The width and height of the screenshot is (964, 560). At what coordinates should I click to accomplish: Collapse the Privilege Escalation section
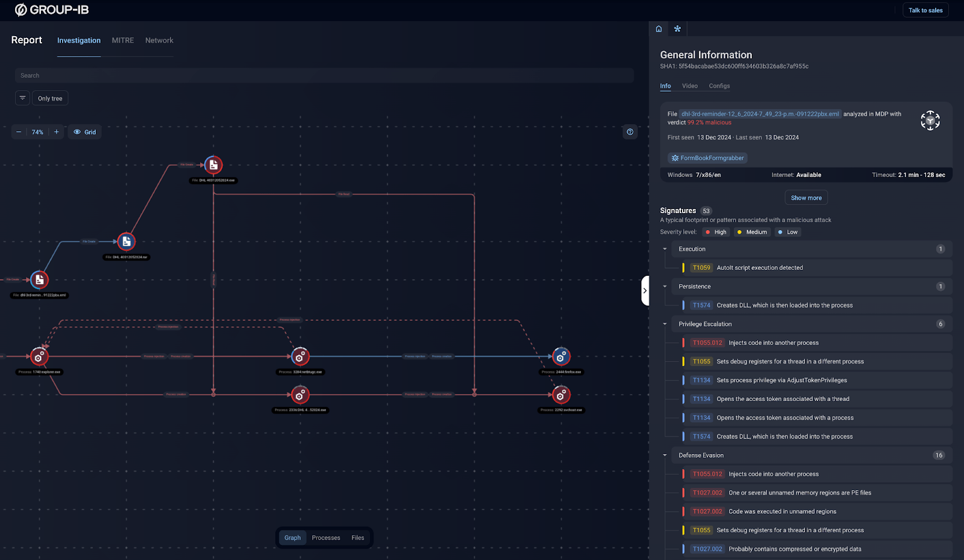(x=665, y=324)
